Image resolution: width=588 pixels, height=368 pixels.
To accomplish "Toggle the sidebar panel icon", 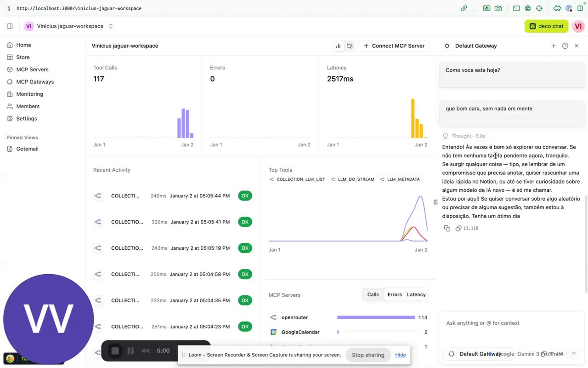I will click(10, 26).
